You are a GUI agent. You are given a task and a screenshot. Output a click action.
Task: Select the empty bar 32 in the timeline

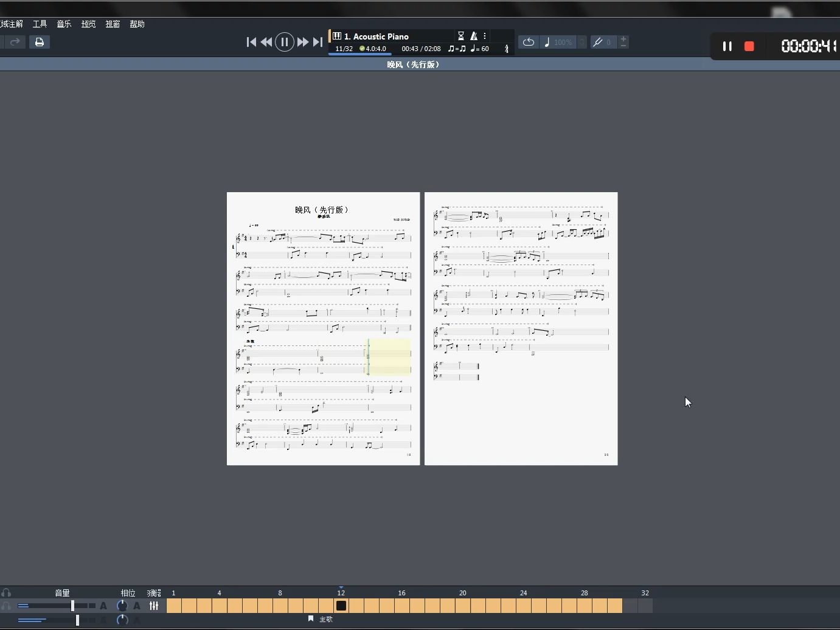[x=645, y=606]
